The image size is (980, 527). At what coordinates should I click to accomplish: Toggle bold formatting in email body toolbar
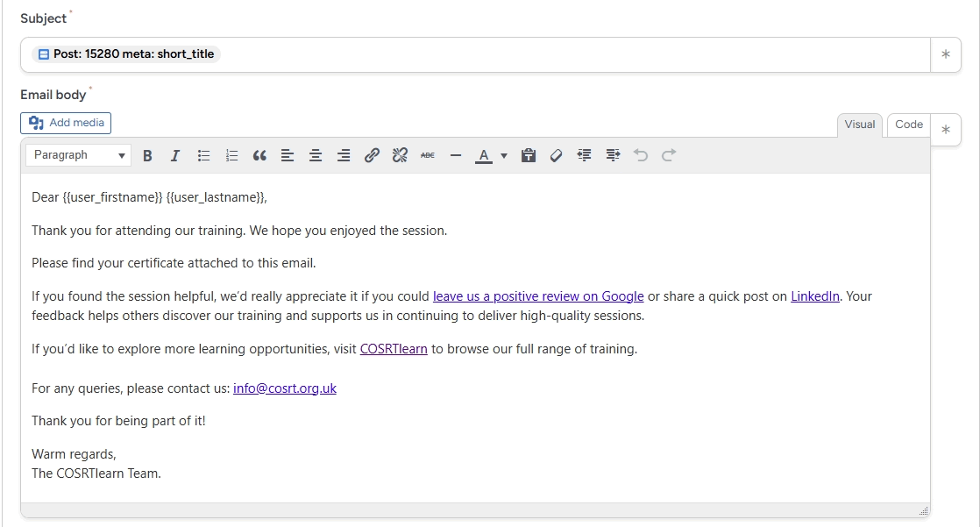pos(147,156)
